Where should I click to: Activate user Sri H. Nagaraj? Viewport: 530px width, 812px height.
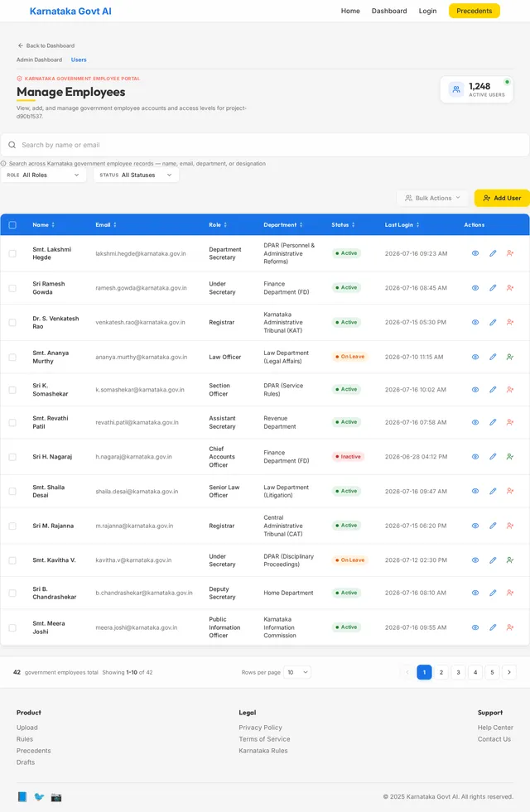point(510,457)
